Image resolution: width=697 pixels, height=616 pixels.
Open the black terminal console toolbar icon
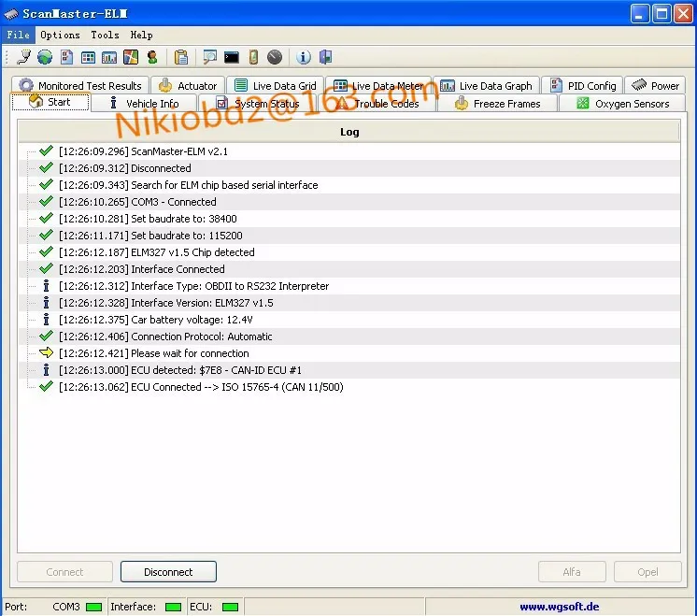pos(231,57)
